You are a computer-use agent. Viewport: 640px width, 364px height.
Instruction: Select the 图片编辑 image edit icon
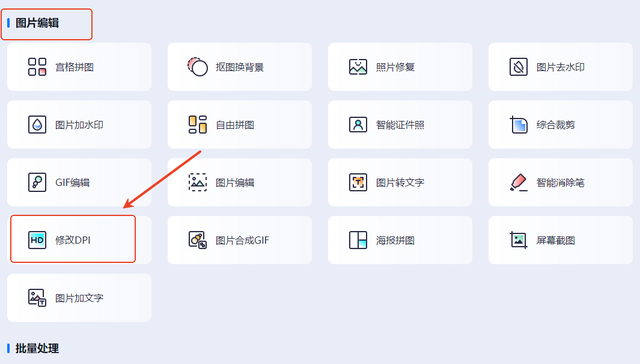click(x=198, y=182)
